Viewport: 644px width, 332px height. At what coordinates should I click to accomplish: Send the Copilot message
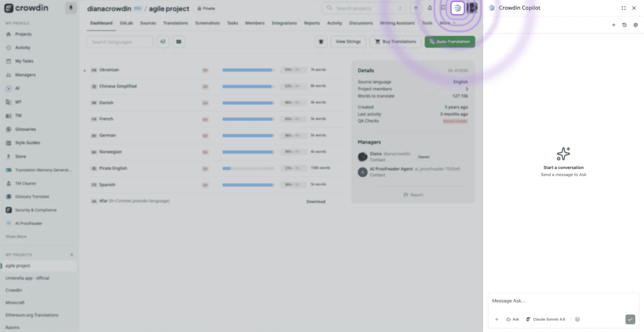tap(630, 319)
